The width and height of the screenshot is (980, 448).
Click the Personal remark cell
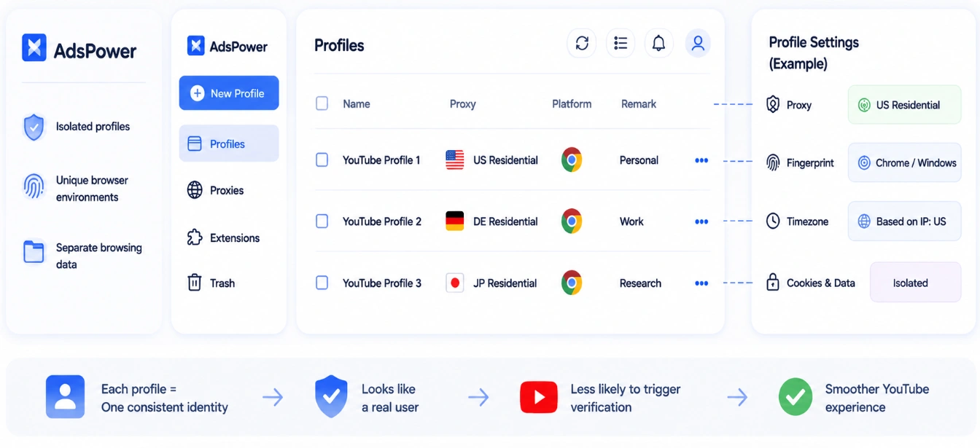(639, 160)
